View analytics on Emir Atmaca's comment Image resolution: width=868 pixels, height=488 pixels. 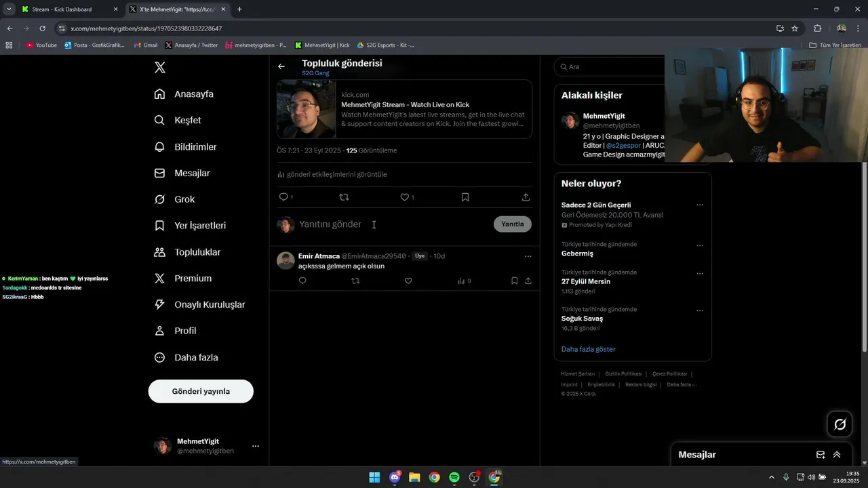[464, 281]
